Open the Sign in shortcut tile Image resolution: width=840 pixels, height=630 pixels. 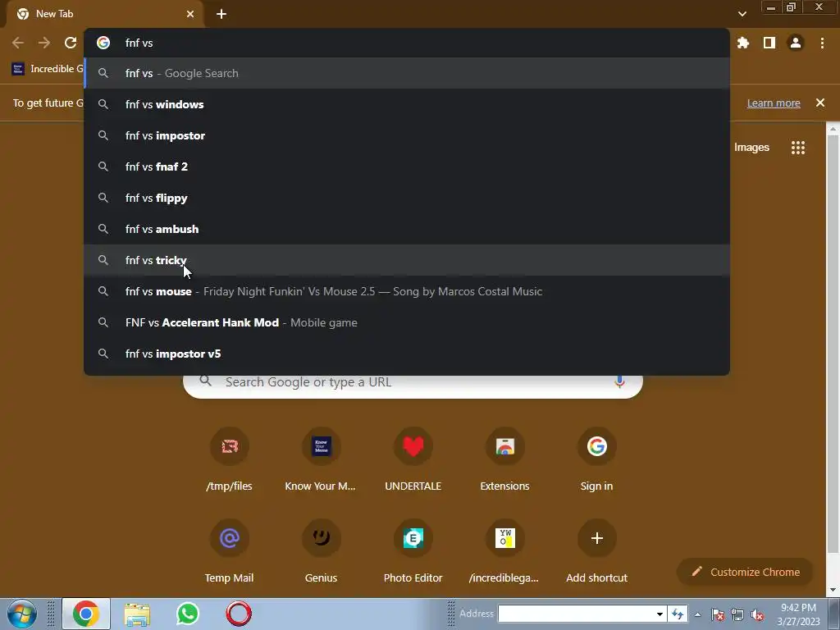(x=597, y=459)
